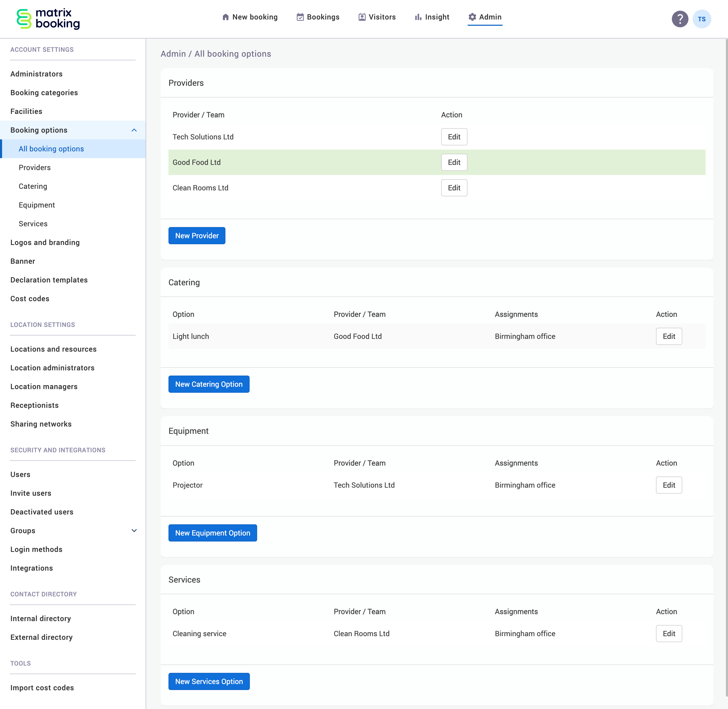The width and height of the screenshot is (728, 709).
Task: Click the New Services Option button
Action: [x=209, y=681]
